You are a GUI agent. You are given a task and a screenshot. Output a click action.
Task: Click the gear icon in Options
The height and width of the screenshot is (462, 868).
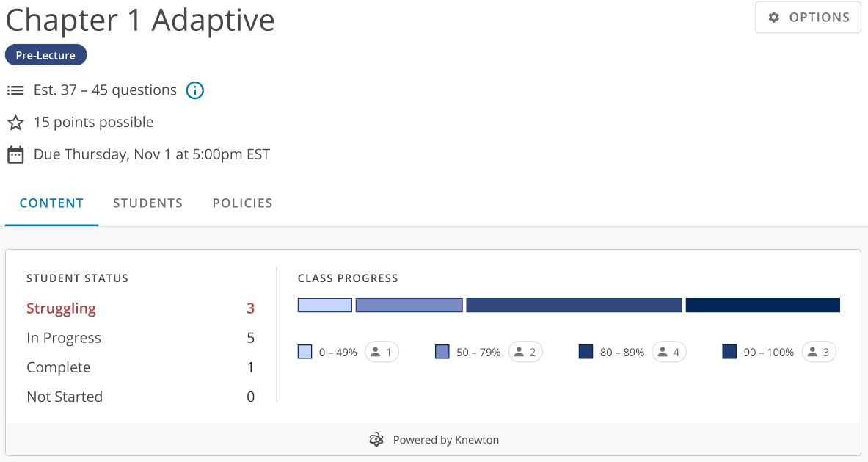point(773,18)
